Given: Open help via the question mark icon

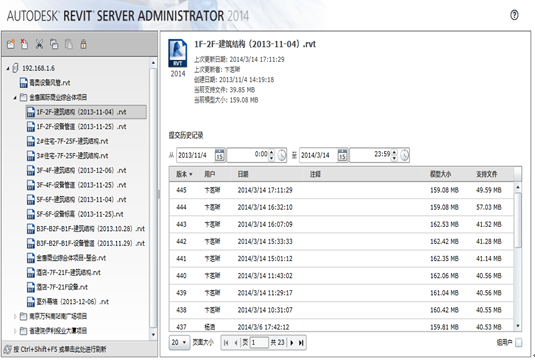Looking at the screenshot, I should (514, 15).
